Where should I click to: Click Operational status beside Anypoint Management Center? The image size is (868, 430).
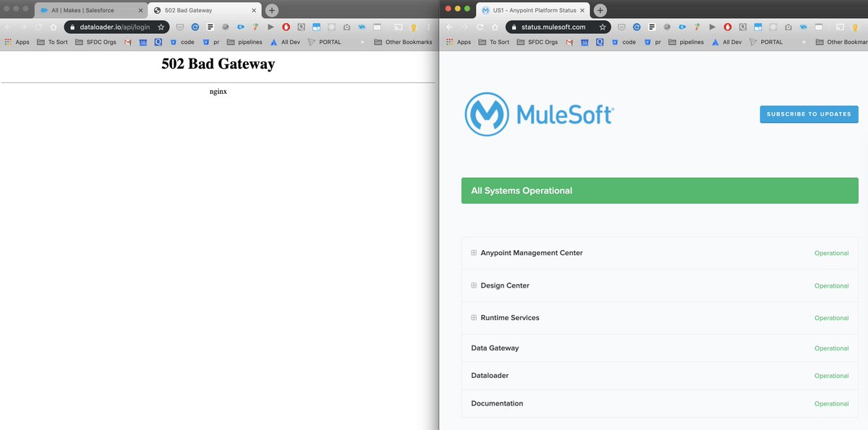(x=831, y=253)
